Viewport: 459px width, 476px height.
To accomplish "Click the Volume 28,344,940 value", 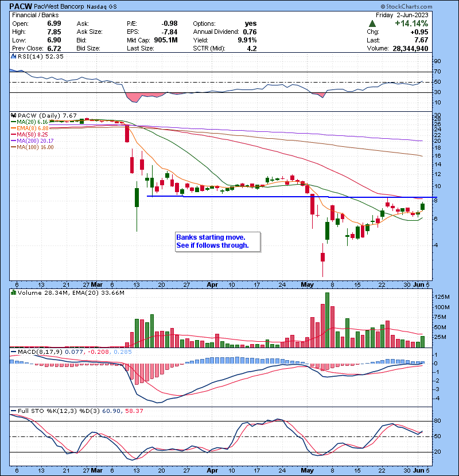I will (410, 49).
